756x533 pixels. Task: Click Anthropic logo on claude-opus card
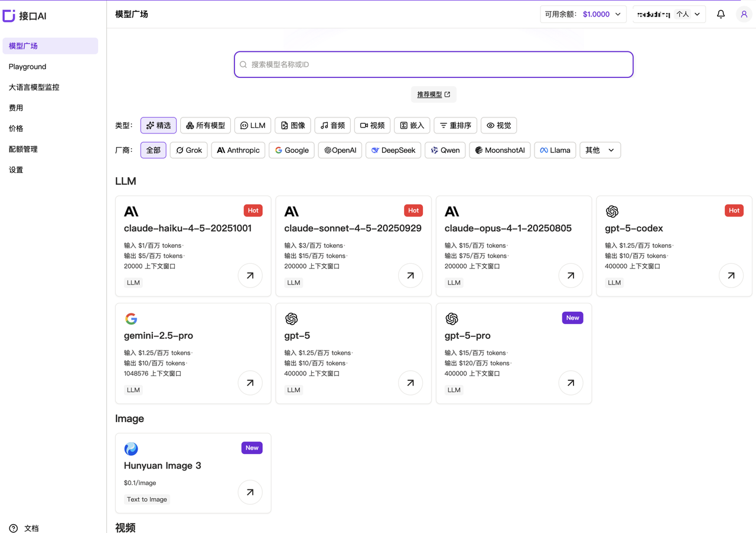(x=452, y=211)
